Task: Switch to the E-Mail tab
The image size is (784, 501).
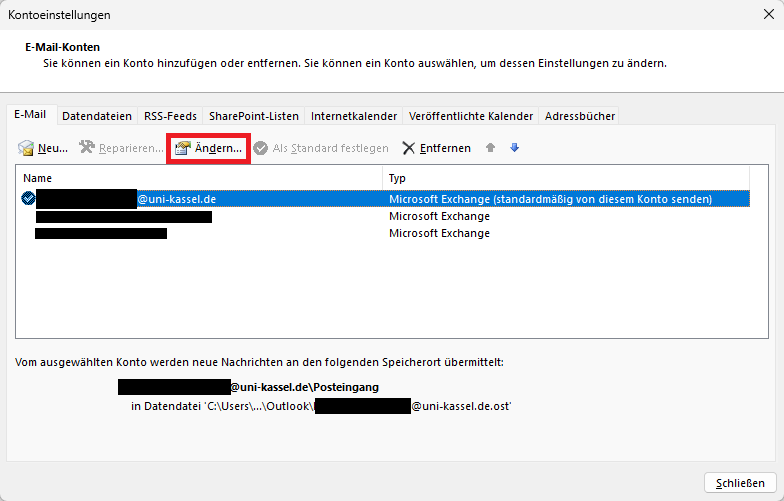Action: [x=30, y=114]
